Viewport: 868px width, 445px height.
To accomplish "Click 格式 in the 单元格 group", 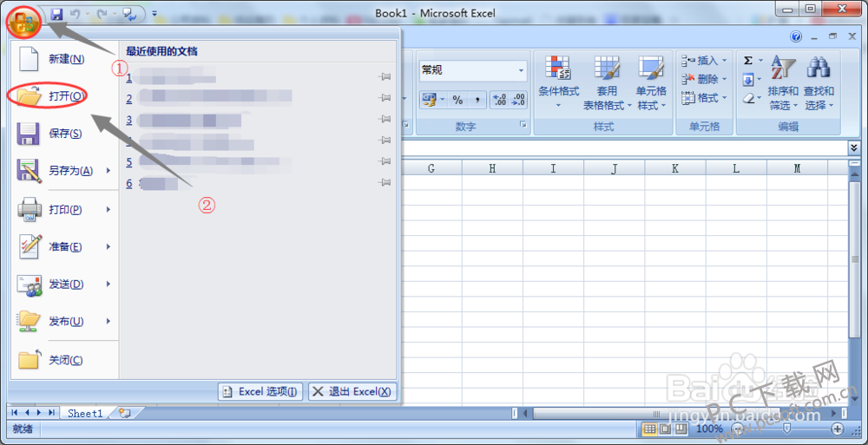I will click(704, 97).
